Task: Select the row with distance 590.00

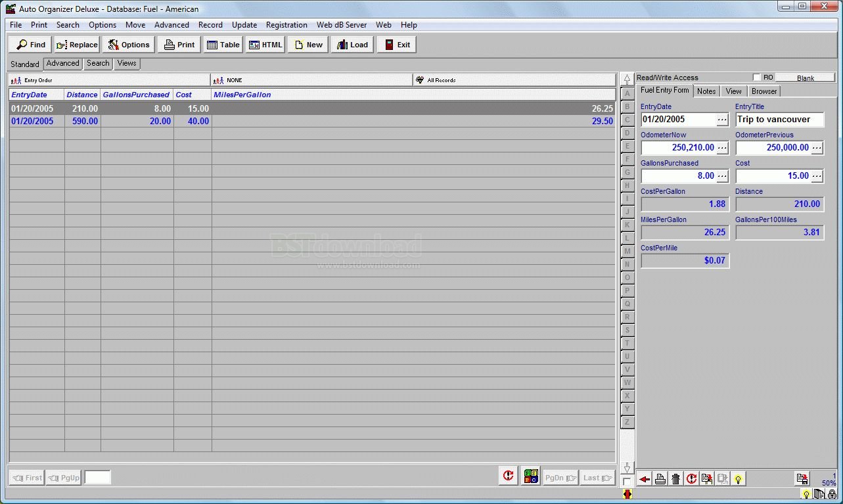Action: click(312, 122)
